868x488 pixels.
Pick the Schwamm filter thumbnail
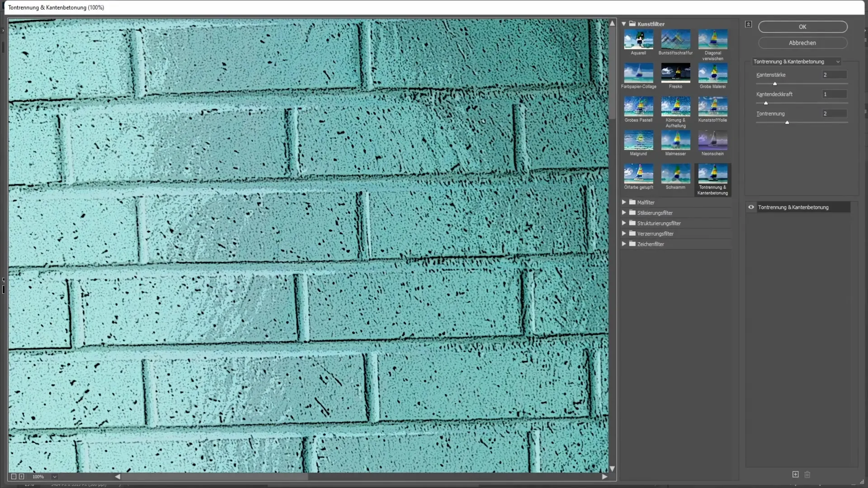click(675, 174)
